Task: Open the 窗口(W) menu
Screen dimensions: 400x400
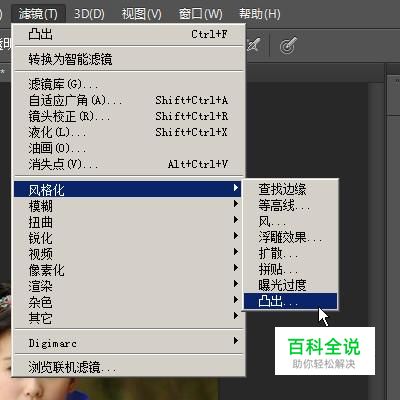Action: (200, 14)
